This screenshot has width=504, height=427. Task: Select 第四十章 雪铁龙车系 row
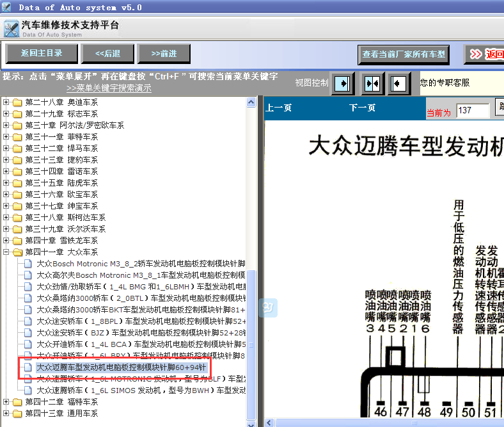(61, 240)
